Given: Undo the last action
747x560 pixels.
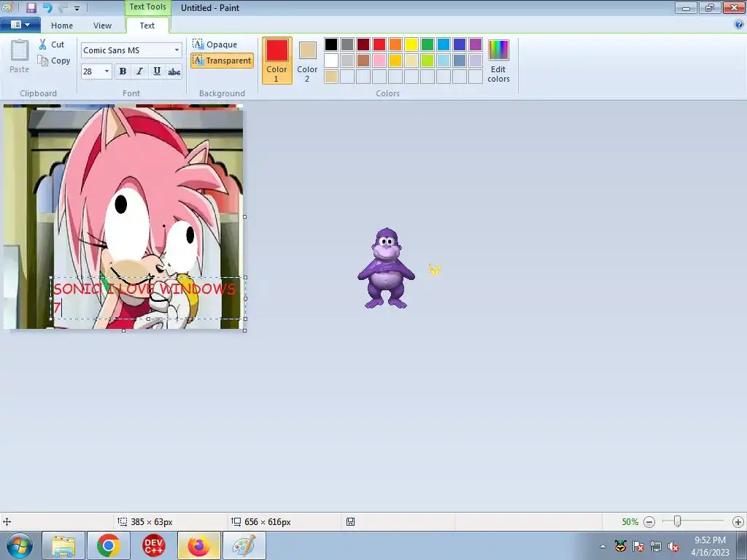Looking at the screenshot, I should click(47, 7).
